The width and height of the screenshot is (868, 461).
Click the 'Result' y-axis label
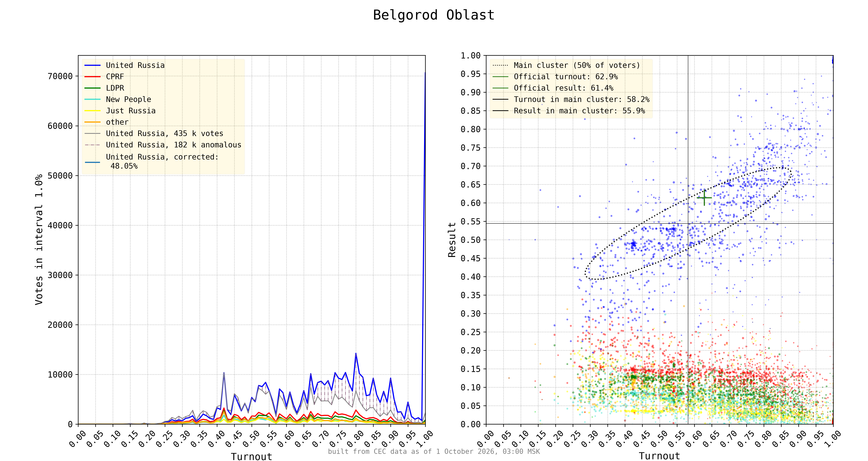(452, 240)
